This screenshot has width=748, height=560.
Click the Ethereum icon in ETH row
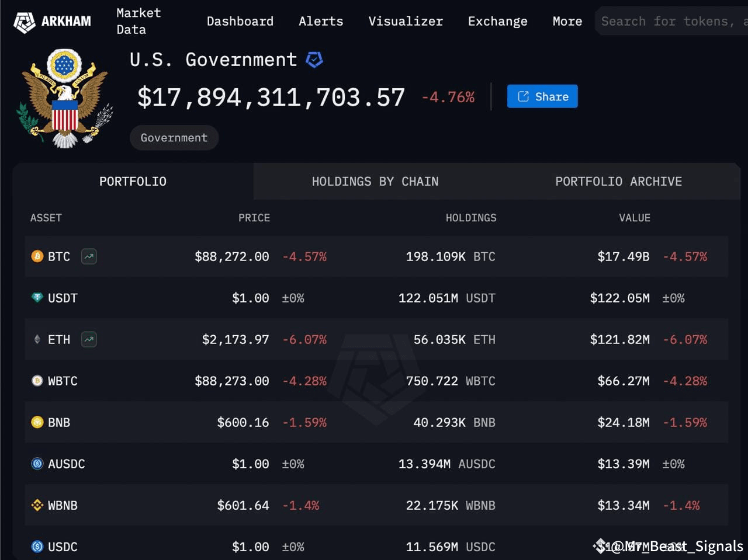coord(37,339)
